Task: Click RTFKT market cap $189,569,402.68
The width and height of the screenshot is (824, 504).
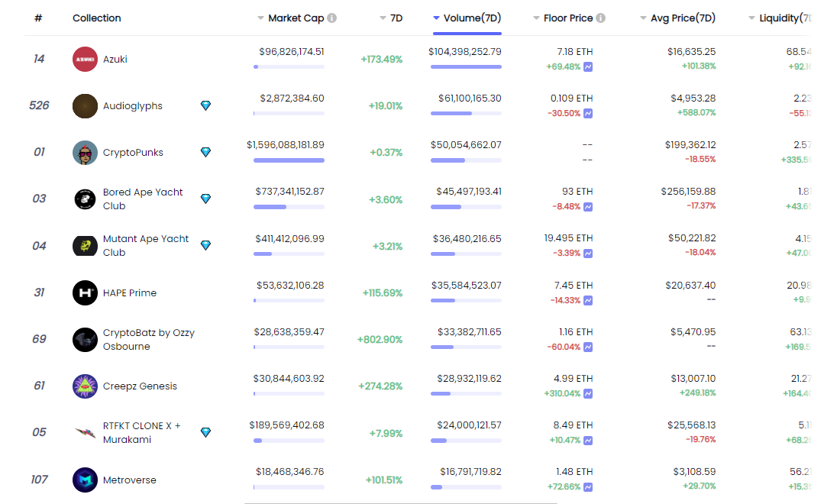Action: (287, 425)
